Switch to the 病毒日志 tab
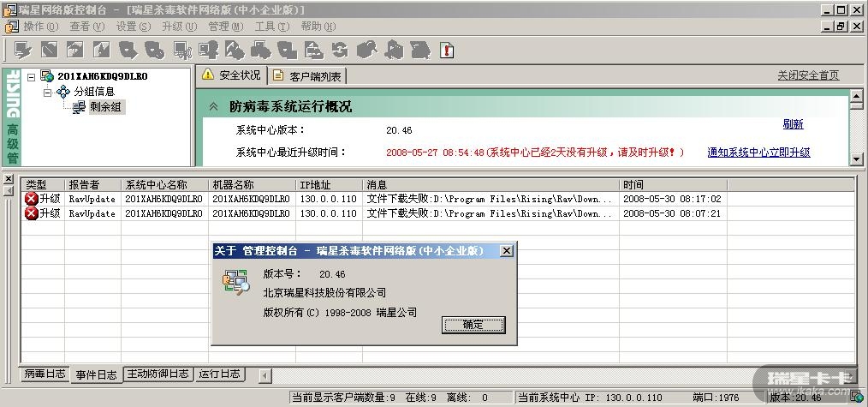 click(x=45, y=374)
